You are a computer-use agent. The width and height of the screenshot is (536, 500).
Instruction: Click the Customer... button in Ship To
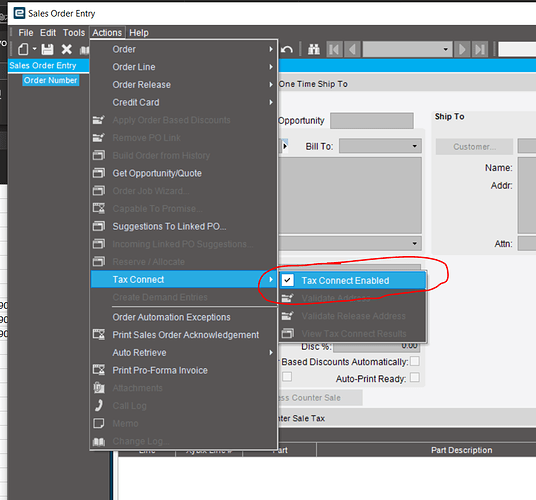tap(474, 147)
